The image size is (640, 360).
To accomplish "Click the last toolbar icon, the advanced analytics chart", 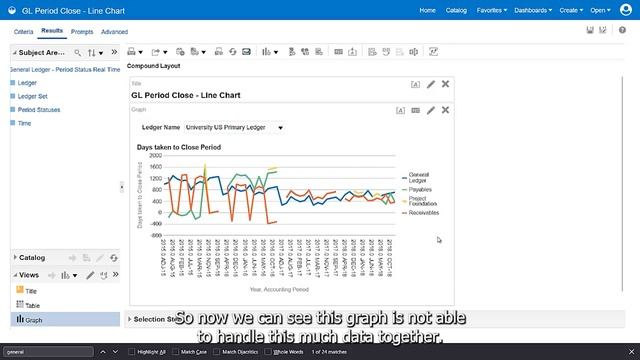I will pyautogui.click(x=433, y=52).
